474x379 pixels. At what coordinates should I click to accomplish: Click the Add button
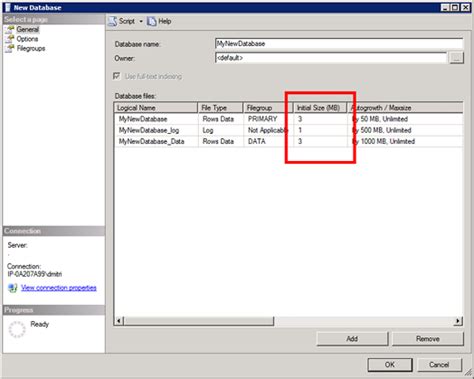352,339
